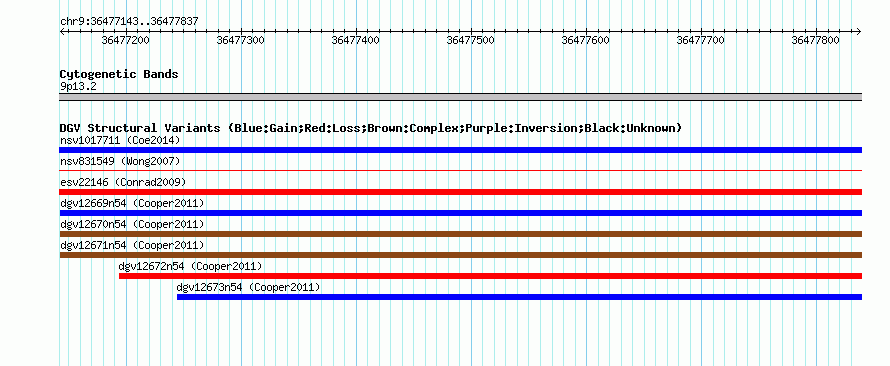Click the blue bar of nsv1017711
The image size is (890, 366).
coord(460,150)
